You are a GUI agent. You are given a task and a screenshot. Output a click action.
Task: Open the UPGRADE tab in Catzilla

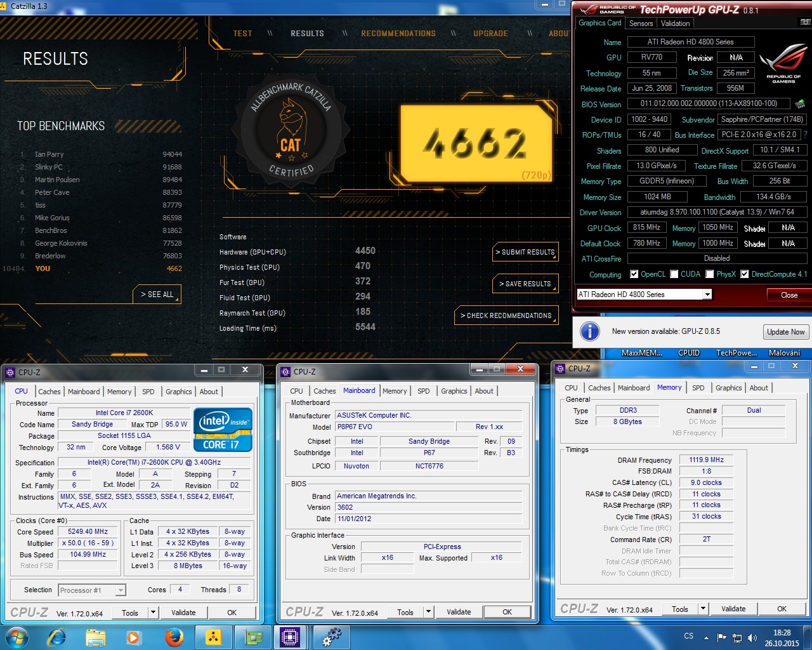490,34
